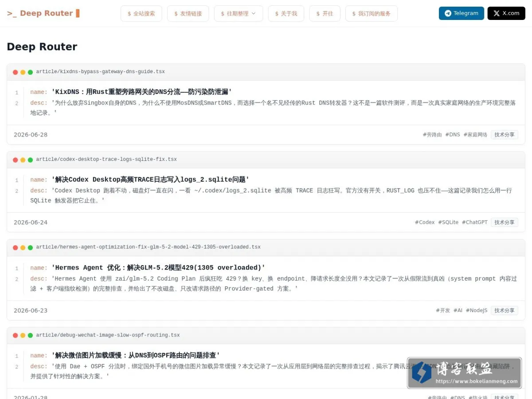
Task: Click file path hermes-agent-optimization-fix-glm-5-2-model-429-1305-overloaded.tsx
Action: 149,247
